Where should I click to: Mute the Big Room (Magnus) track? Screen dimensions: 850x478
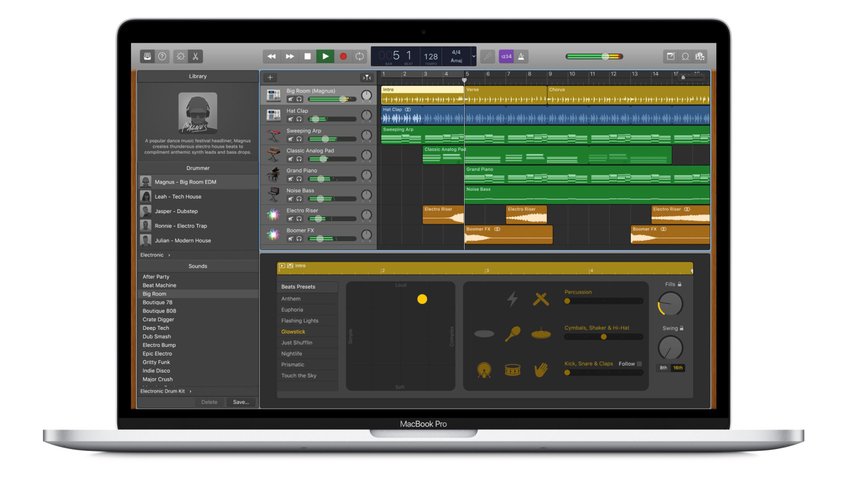pos(291,99)
